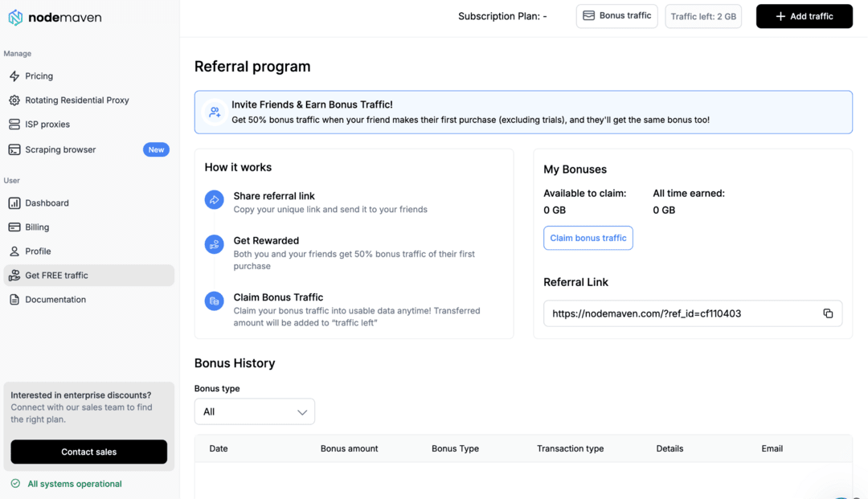The width and height of the screenshot is (868, 499).
Task: Click the Get Rewarded step icon
Action: pos(215,244)
